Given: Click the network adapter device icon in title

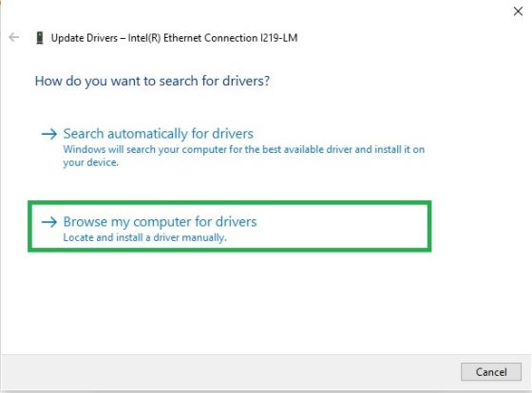Looking at the screenshot, I should [x=40, y=38].
